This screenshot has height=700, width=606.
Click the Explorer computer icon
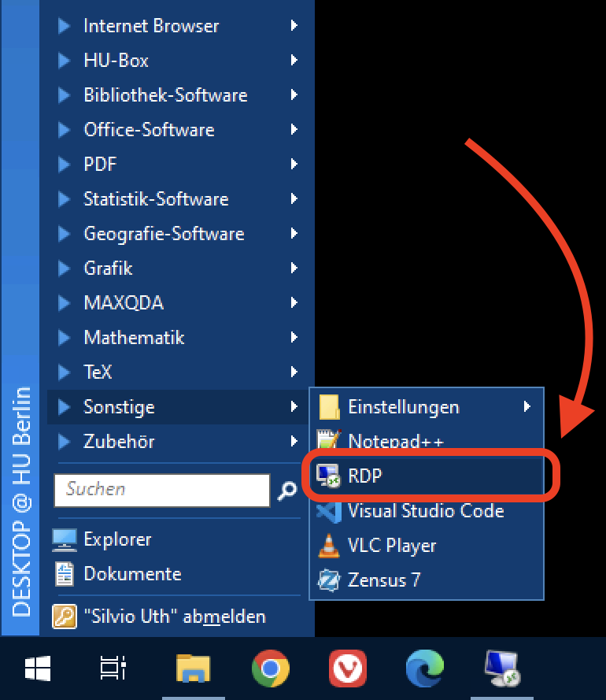point(65,539)
